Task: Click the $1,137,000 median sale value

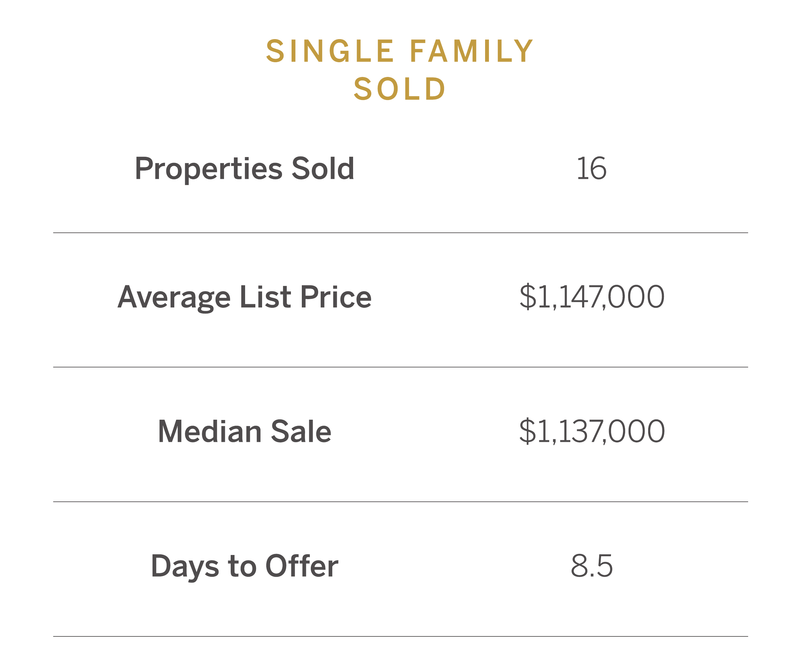Action: click(x=591, y=432)
